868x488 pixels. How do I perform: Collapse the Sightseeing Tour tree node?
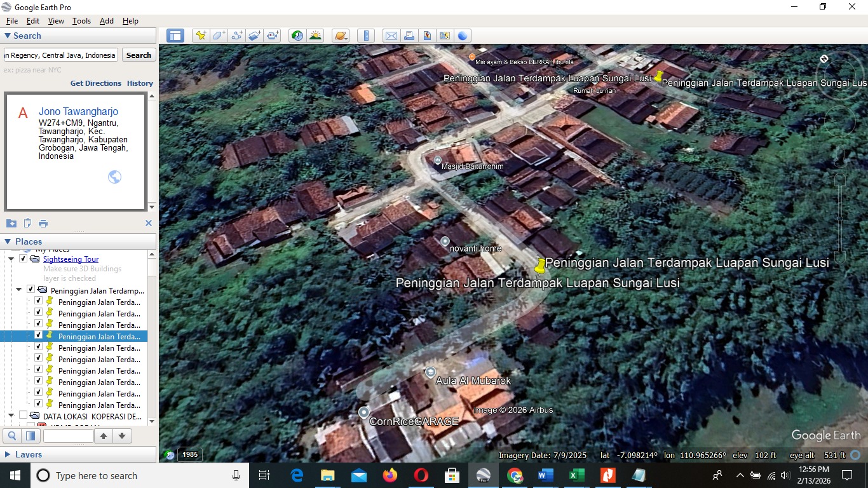(x=11, y=259)
